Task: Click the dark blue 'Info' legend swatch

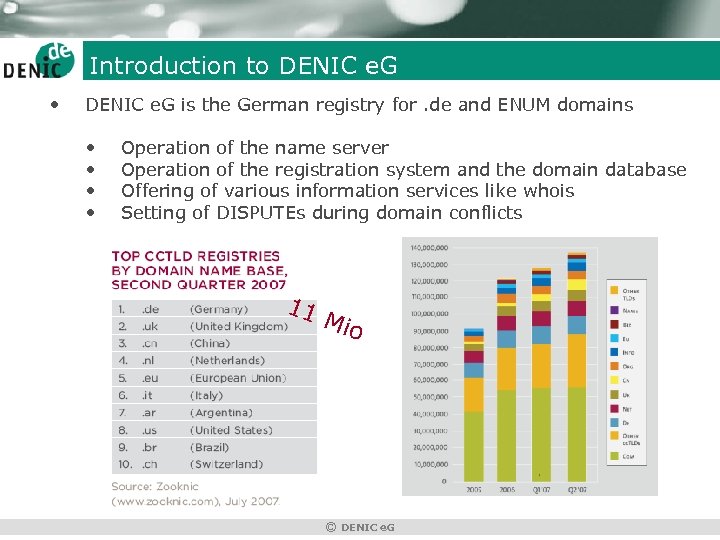Action: [x=614, y=352]
